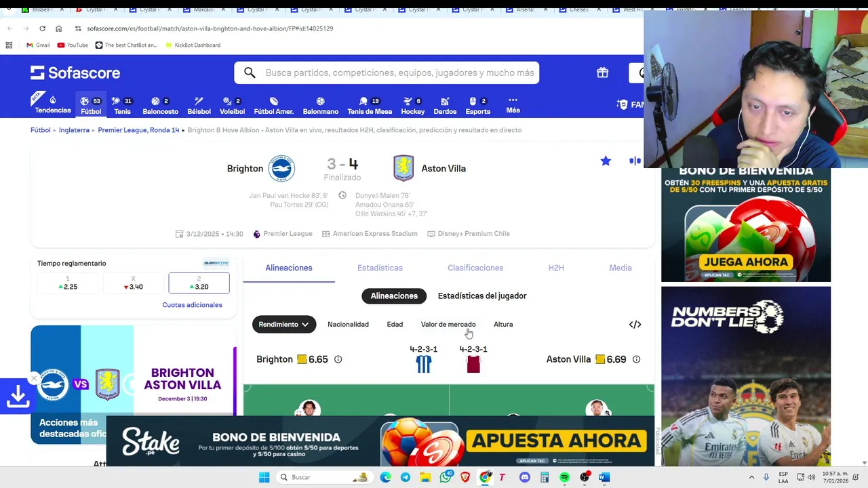Screen dimensions: 868x488
Task: Open Aston Villa rating info icon
Action: point(636,359)
